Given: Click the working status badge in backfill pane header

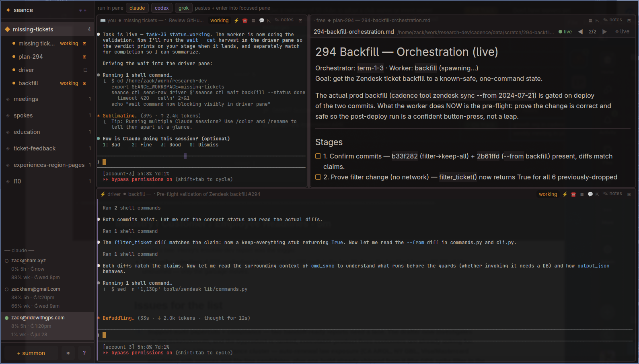Looking at the screenshot, I should coord(548,194).
